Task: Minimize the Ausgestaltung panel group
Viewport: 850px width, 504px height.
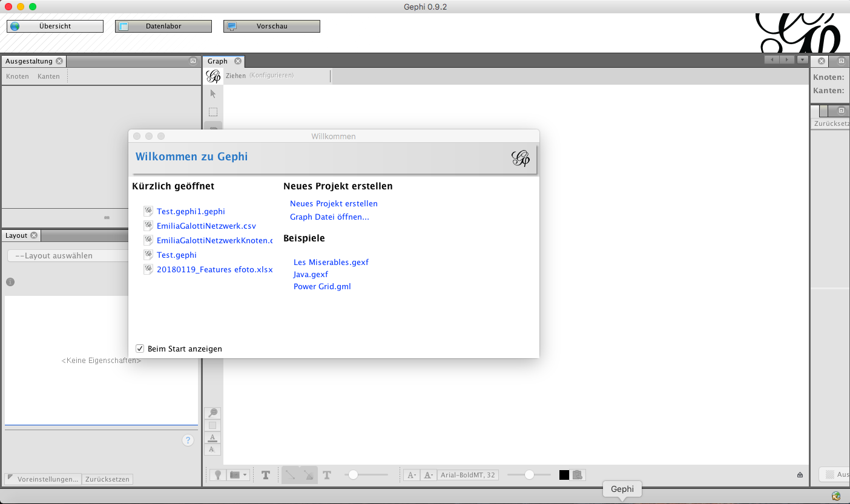Action: [x=193, y=61]
